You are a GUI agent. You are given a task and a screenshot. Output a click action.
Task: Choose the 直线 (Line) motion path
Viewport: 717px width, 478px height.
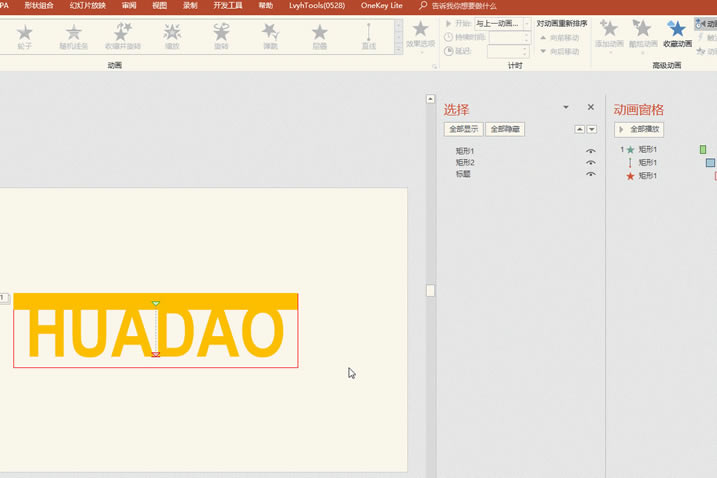pos(369,37)
